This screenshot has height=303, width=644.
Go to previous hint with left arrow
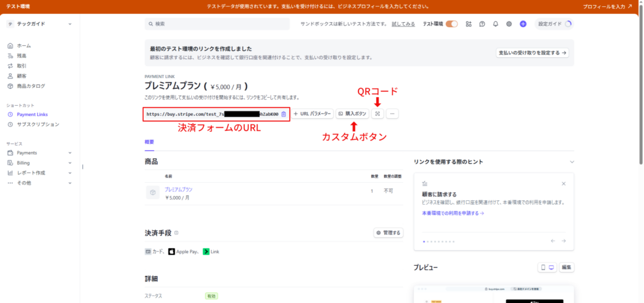553,241
